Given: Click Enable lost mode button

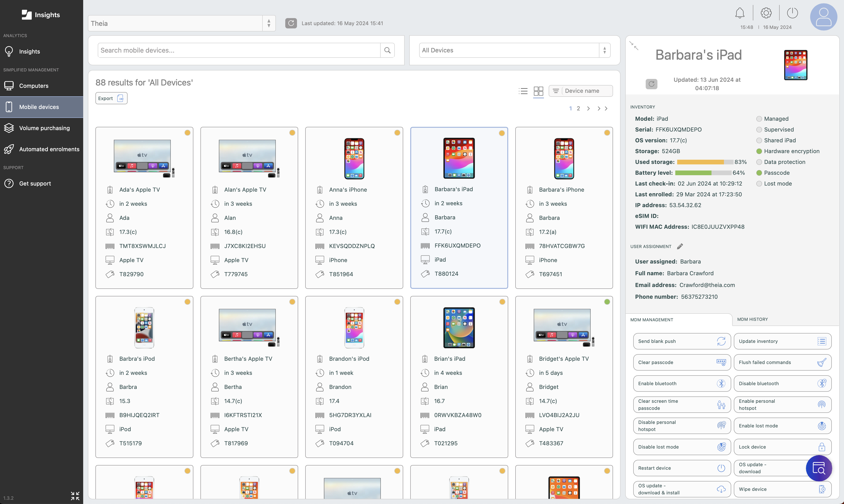Looking at the screenshot, I should pos(782,426).
